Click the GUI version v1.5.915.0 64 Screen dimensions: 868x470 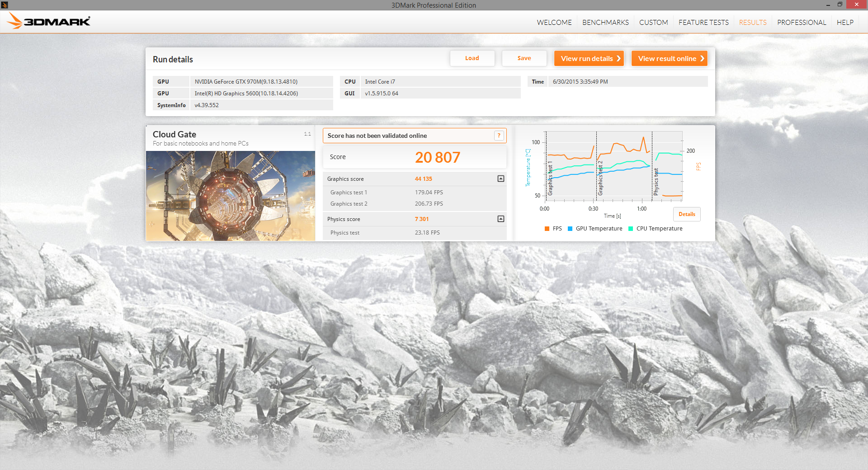point(441,94)
